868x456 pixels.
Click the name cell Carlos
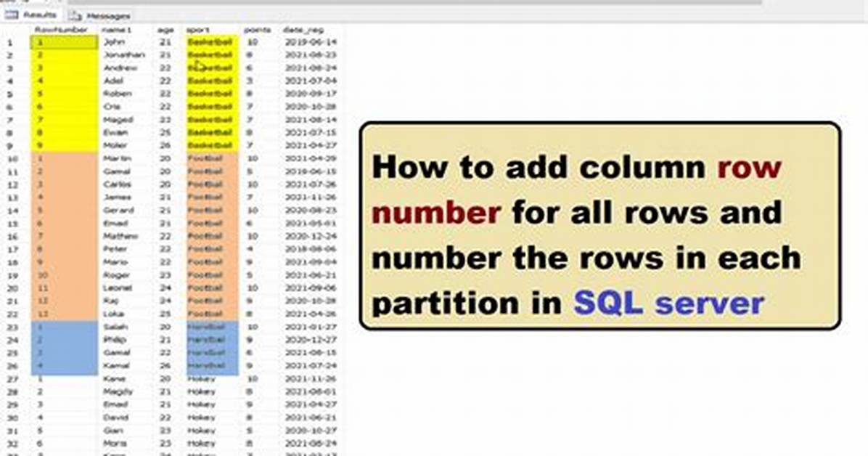[x=118, y=184]
